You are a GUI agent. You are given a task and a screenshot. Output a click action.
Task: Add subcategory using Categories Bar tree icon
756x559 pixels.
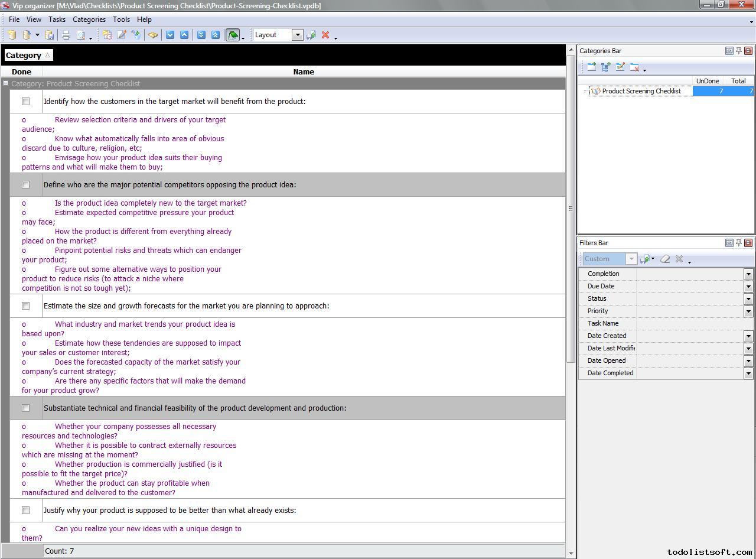[605, 67]
